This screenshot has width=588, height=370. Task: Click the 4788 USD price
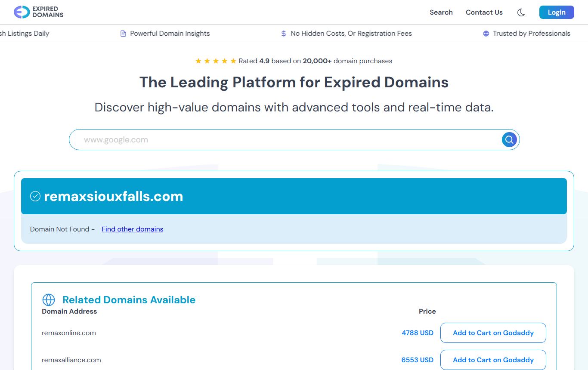tap(418, 333)
